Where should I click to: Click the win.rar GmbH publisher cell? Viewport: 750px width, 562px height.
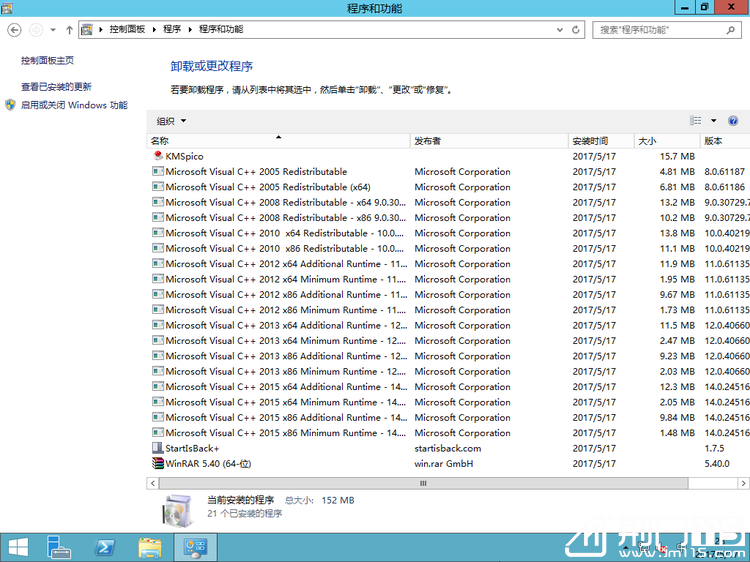click(x=443, y=463)
